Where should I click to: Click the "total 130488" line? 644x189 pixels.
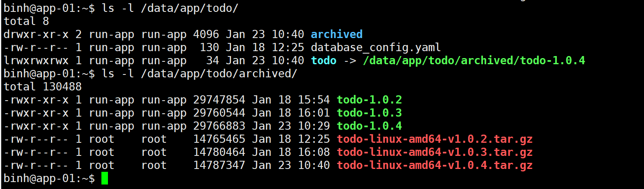[x=43, y=87]
